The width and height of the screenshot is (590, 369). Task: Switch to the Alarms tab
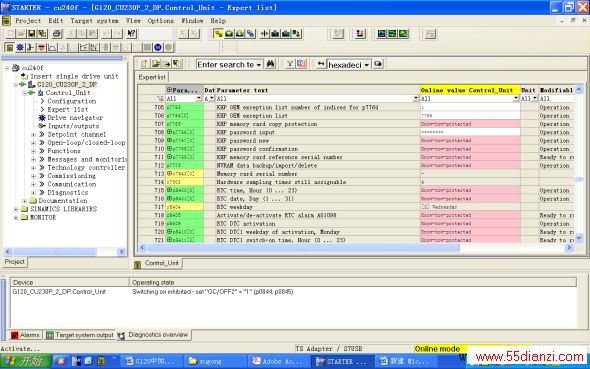pos(25,335)
